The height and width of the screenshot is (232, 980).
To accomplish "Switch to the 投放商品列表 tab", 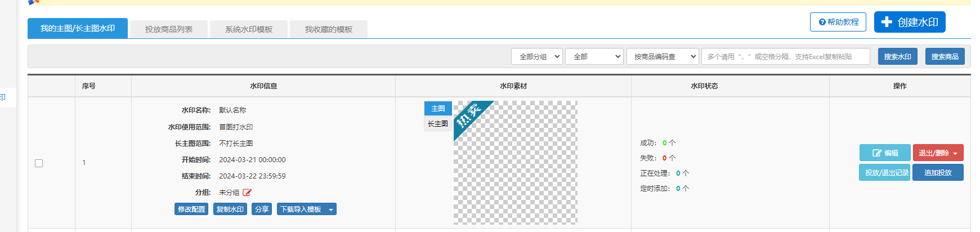I will [x=169, y=29].
